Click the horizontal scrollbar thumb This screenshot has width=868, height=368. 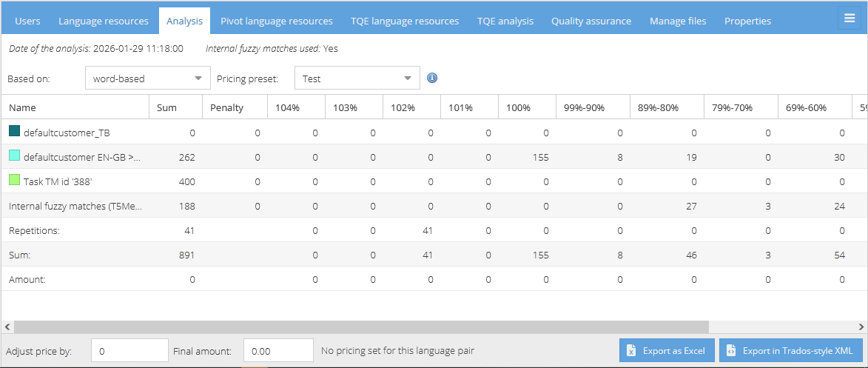tap(361, 327)
